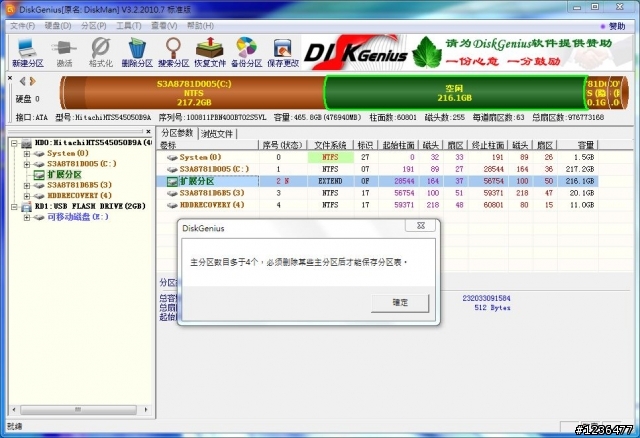Click the DiskGenius sponsorship banner

[x=467, y=52]
